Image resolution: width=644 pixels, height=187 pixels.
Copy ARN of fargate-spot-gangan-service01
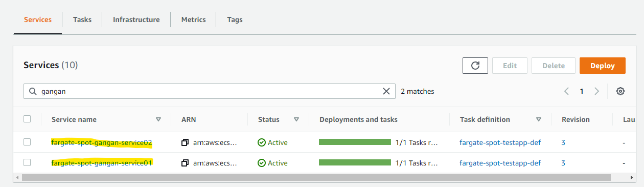point(185,163)
